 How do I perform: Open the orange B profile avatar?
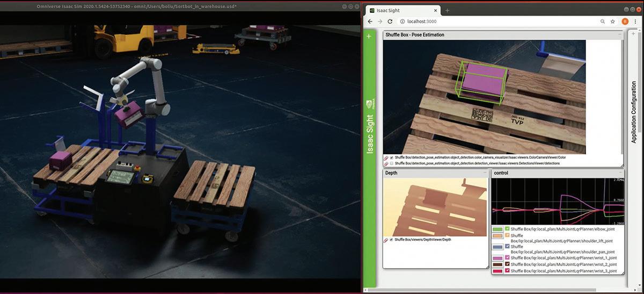625,21
